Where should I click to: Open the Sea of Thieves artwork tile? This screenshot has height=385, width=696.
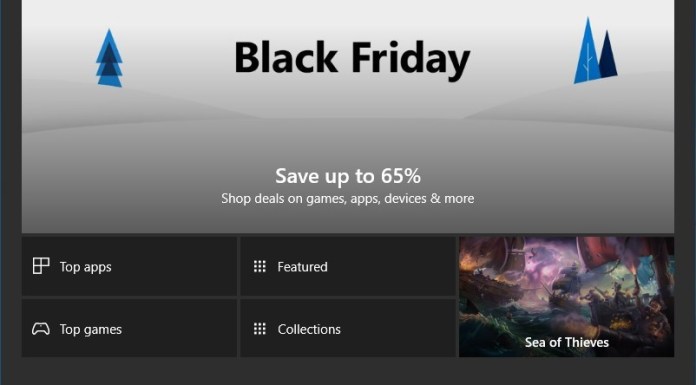pos(566,297)
